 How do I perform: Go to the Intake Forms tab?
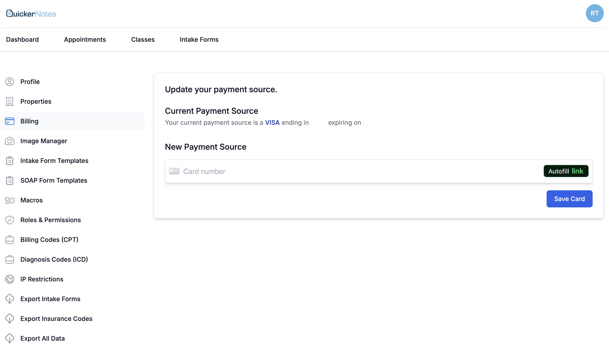click(x=199, y=39)
